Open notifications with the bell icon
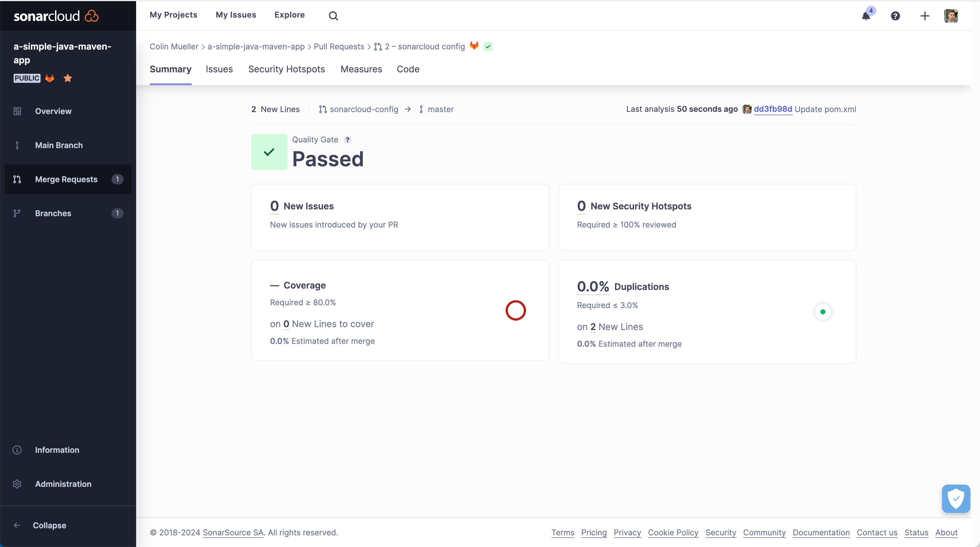Screen dimensions: 980x547 click(x=866, y=16)
